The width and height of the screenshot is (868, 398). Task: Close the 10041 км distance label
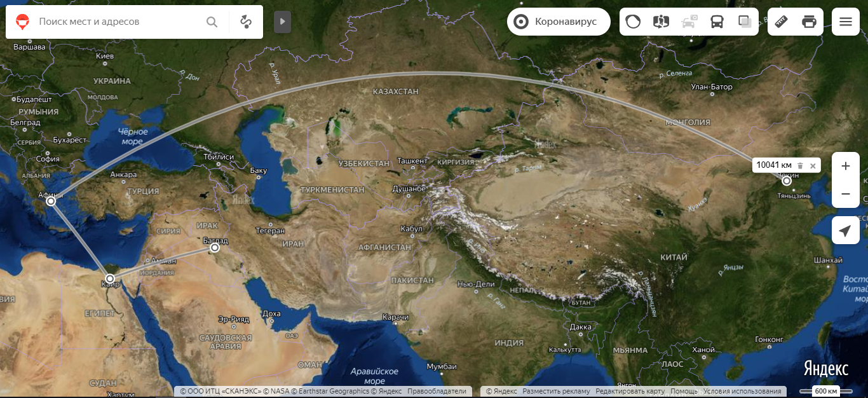pyautogui.click(x=813, y=165)
